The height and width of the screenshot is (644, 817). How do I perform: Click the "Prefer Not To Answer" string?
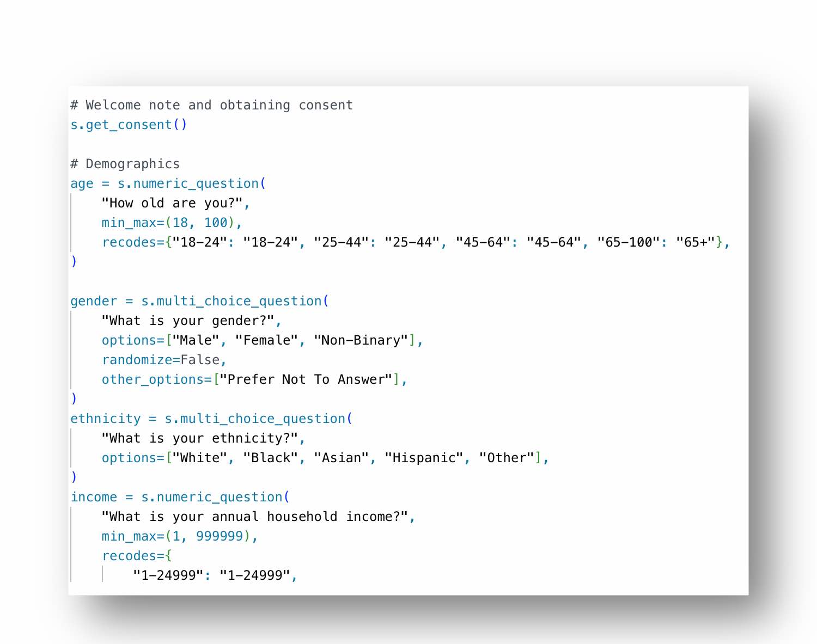(x=306, y=379)
